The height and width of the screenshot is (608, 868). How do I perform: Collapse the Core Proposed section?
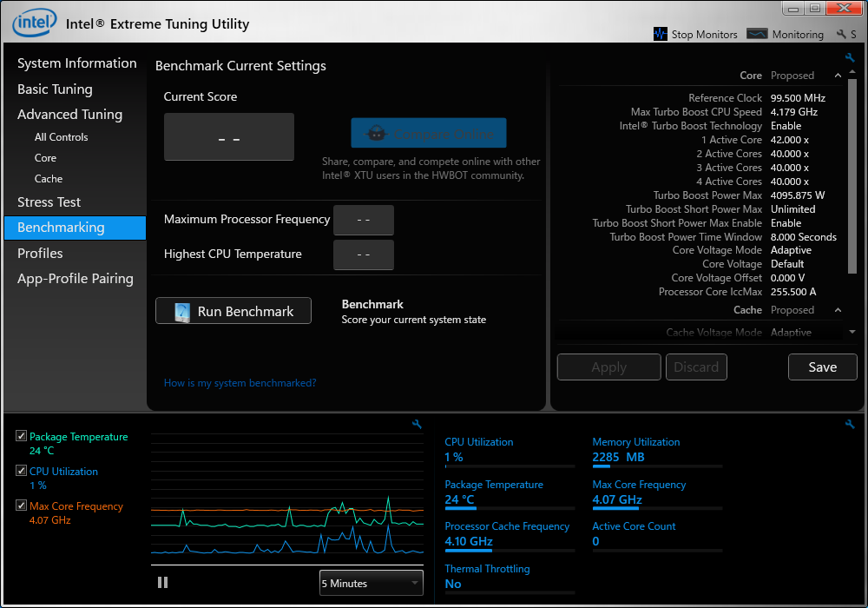(x=838, y=76)
